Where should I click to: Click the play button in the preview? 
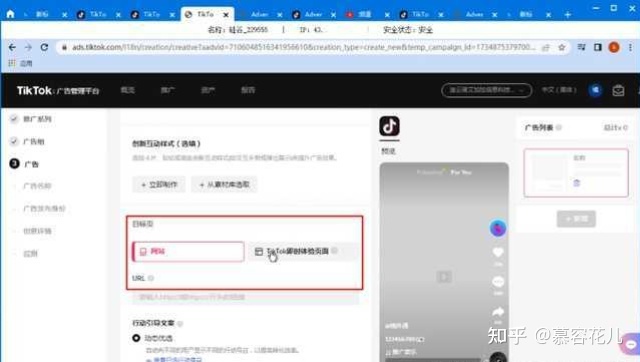coord(444,277)
